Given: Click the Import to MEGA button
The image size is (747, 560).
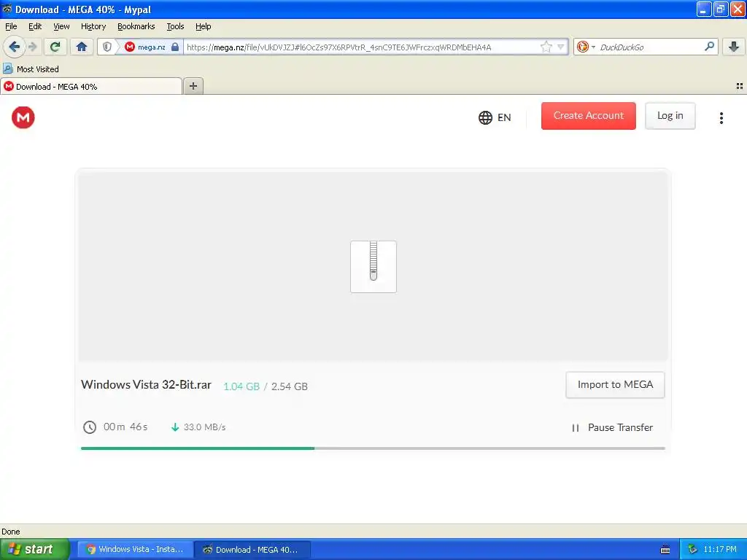Looking at the screenshot, I should pyautogui.click(x=615, y=385).
